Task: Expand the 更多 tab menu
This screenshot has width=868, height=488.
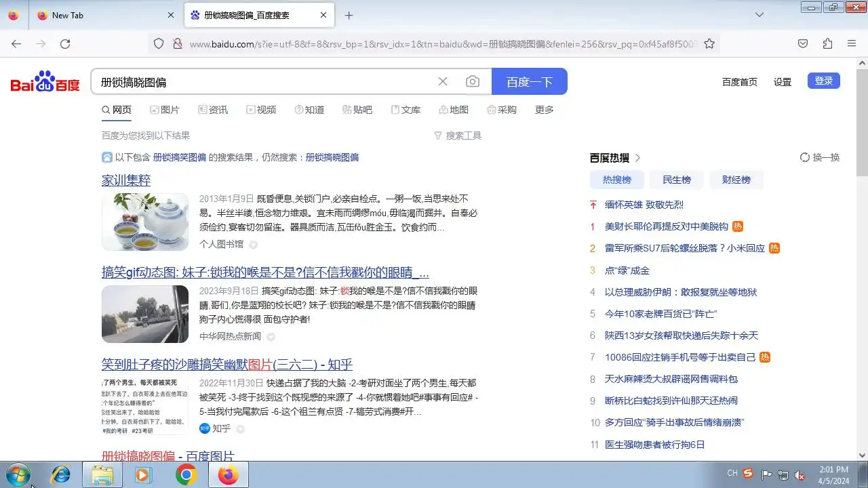Action: (x=545, y=110)
